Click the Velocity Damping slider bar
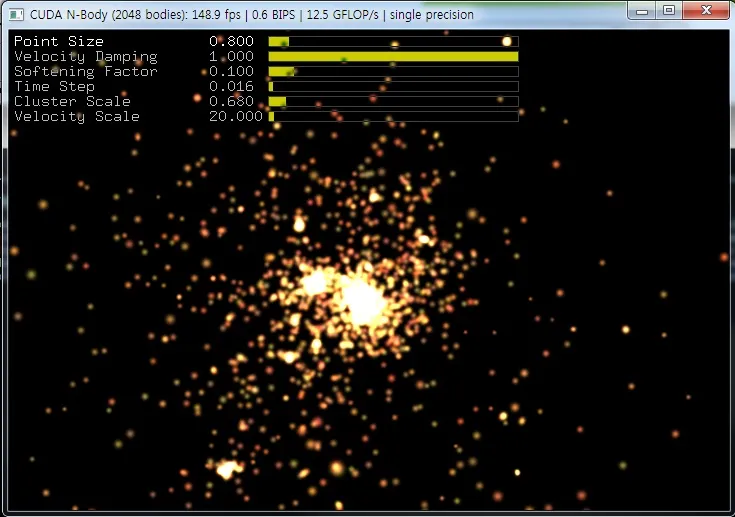Screen dimensions: 735x517 (393, 57)
